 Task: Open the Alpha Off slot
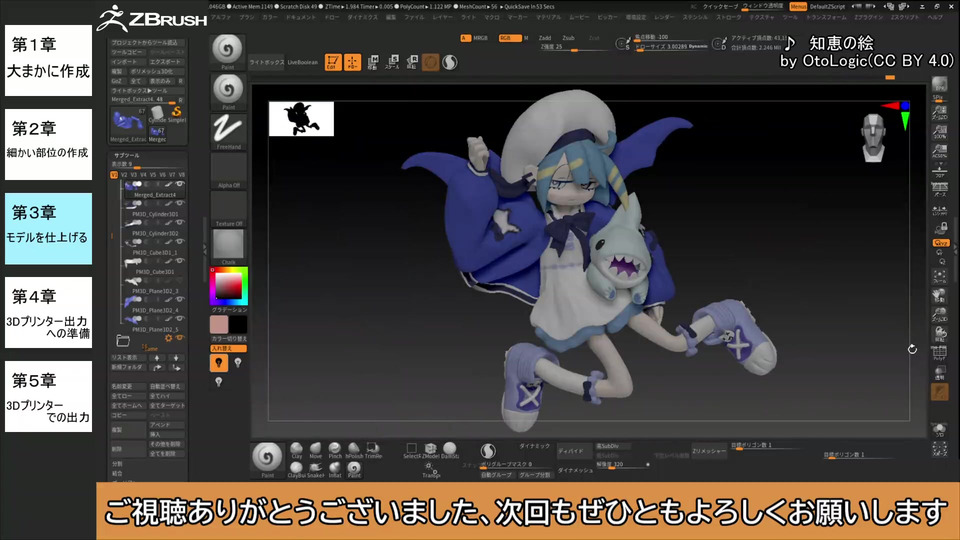click(x=228, y=171)
